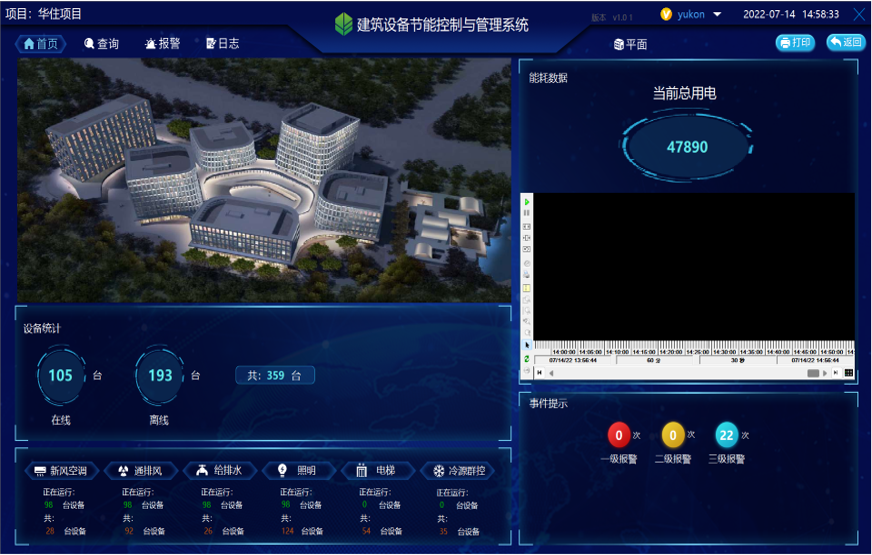Open the 报警 alarm tab
The width and height of the screenshot is (872, 555).
[163, 43]
